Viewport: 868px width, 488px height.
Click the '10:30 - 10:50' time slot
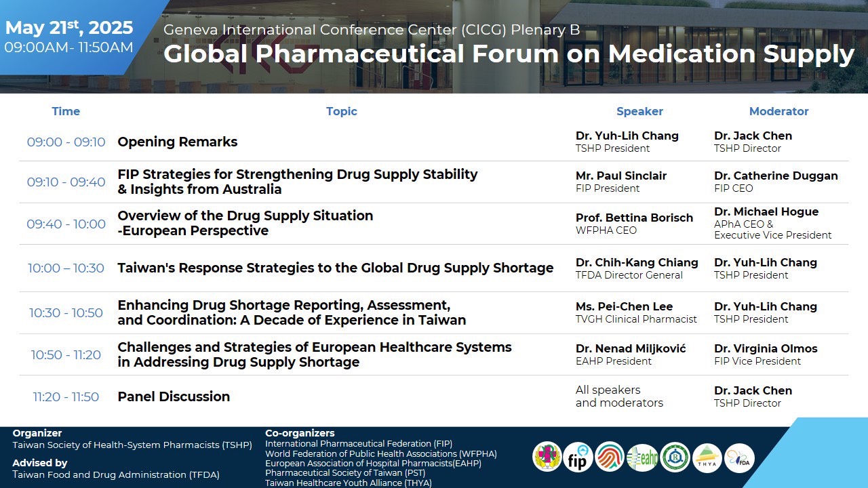(x=66, y=313)
